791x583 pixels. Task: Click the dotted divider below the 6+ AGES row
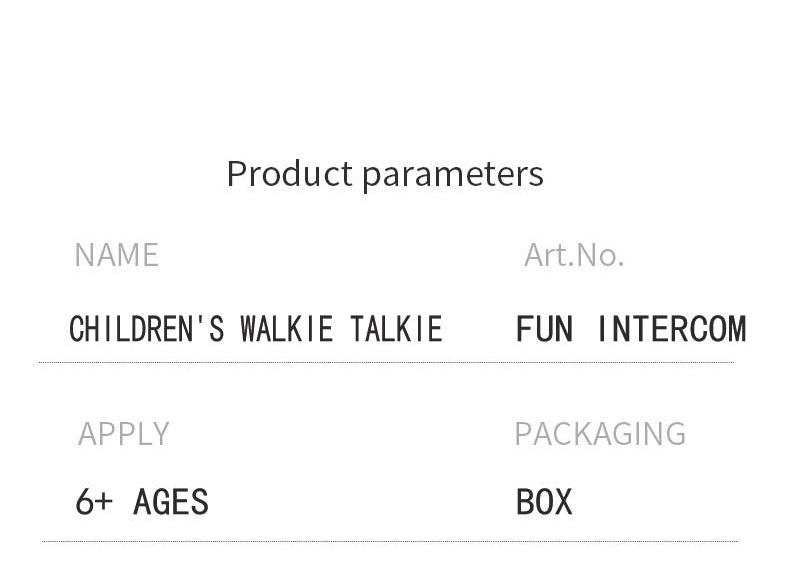[x=389, y=541]
